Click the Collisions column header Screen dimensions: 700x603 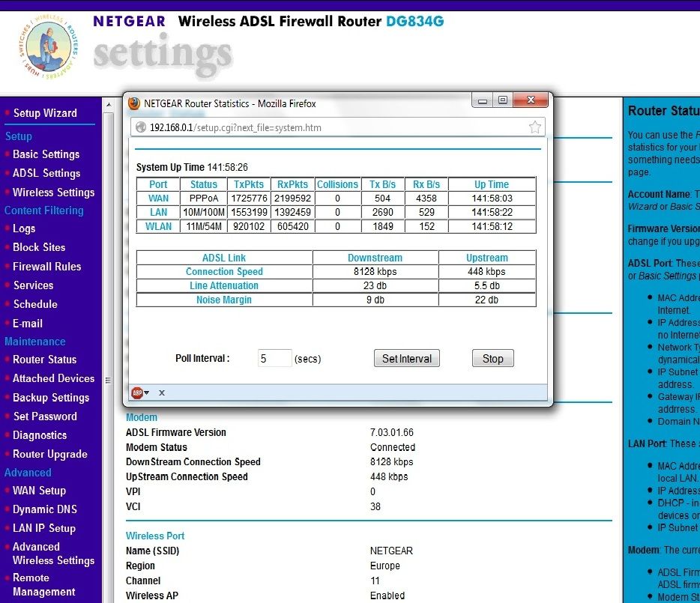[x=337, y=184]
